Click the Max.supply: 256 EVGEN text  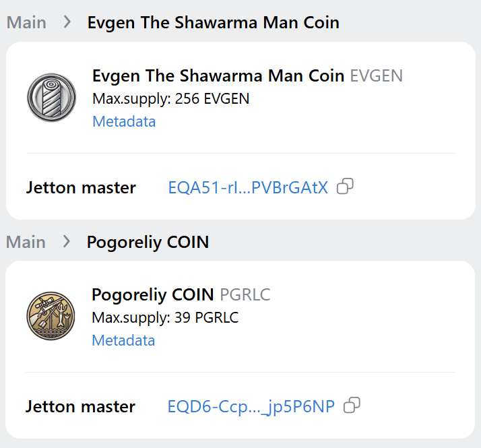click(x=171, y=99)
